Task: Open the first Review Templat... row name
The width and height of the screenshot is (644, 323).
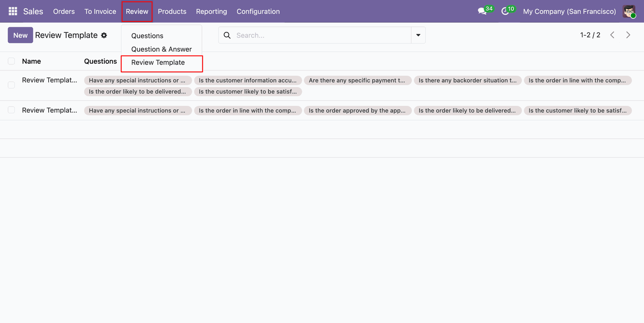Action: tap(50, 80)
